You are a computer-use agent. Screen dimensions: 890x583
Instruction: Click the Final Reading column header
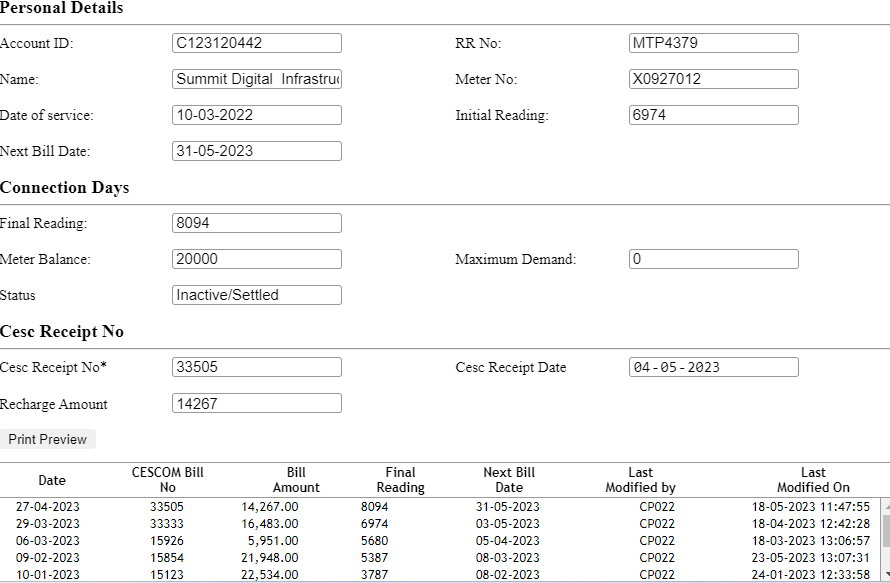[401, 480]
